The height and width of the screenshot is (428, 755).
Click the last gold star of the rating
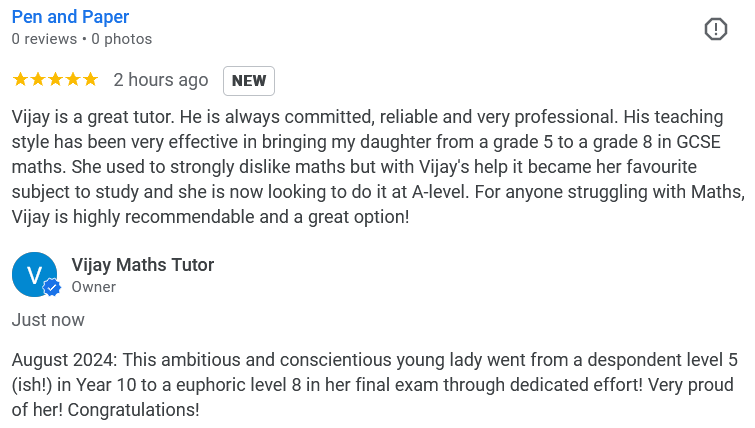click(x=90, y=79)
